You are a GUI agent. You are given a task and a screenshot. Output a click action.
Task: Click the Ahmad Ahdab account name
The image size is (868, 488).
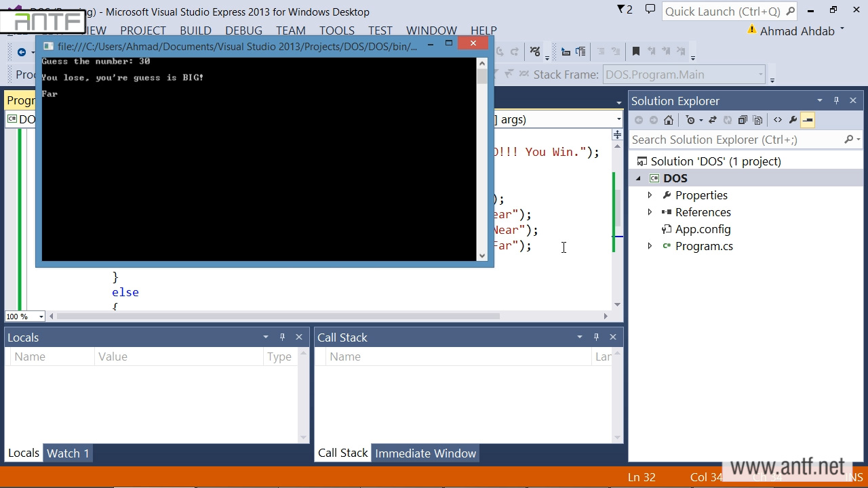coord(797,31)
